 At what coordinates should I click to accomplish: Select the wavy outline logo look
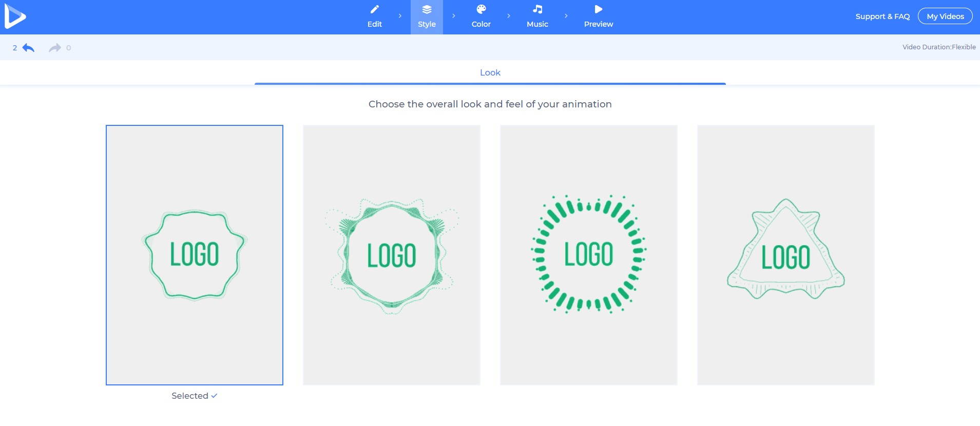(x=195, y=255)
